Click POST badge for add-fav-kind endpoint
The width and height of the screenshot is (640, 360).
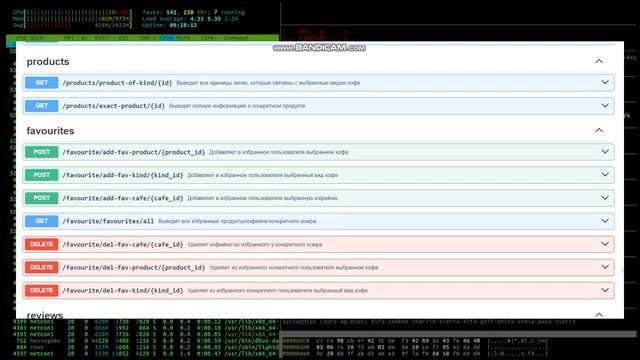pyautogui.click(x=42, y=175)
